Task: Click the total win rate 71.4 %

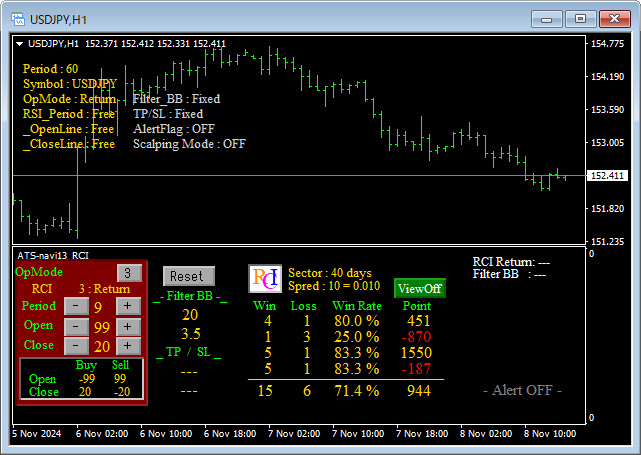Action: (356, 391)
